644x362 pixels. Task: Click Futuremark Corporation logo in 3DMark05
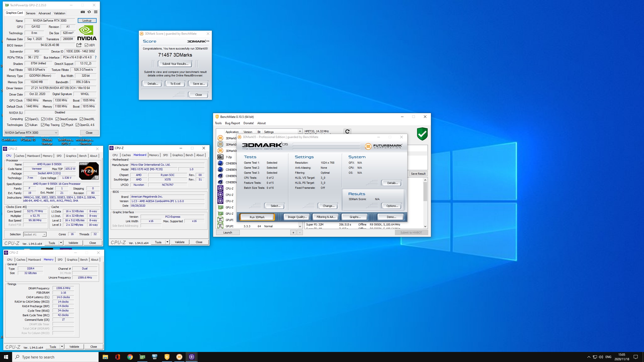(x=384, y=146)
